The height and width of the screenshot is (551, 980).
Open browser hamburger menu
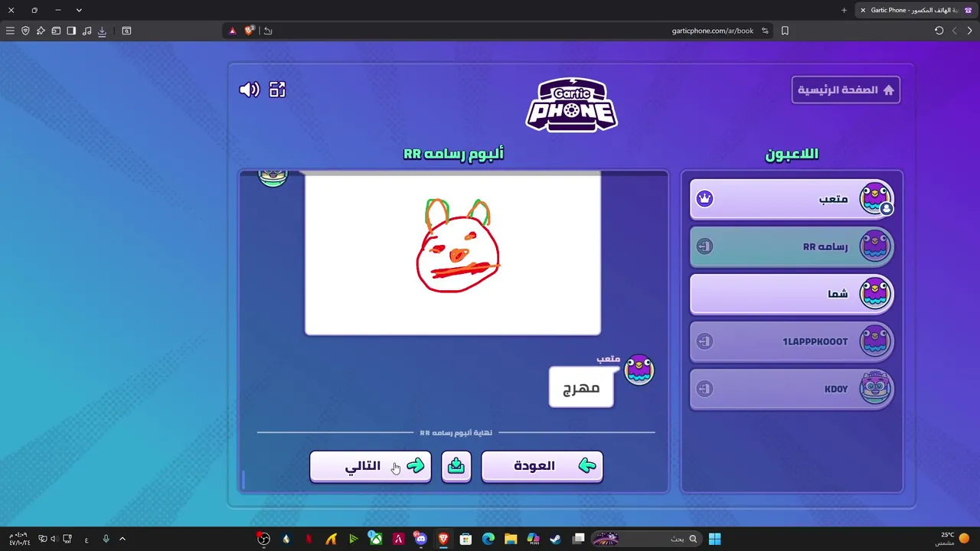click(10, 31)
